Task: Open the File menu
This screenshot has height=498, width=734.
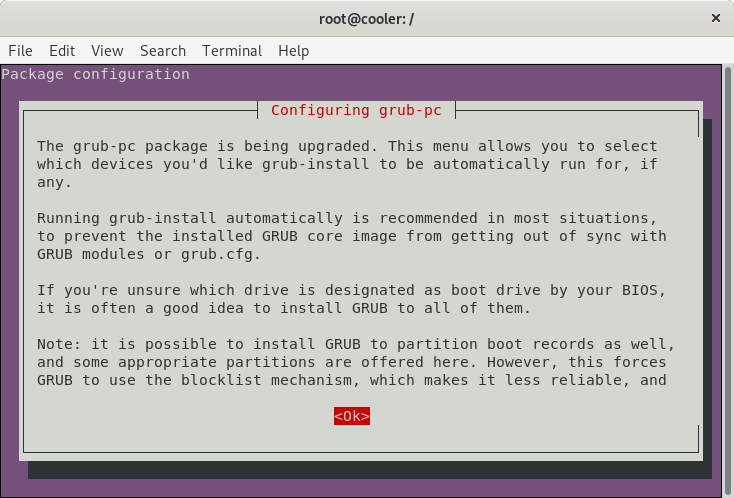Action: 21,51
